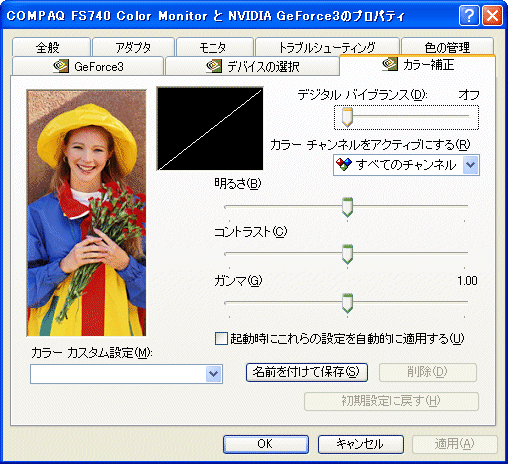The width and height of the screenshot is (508, 464).
Task: Open the デバイスの選択 tab
Action: (x=252, y=66)
